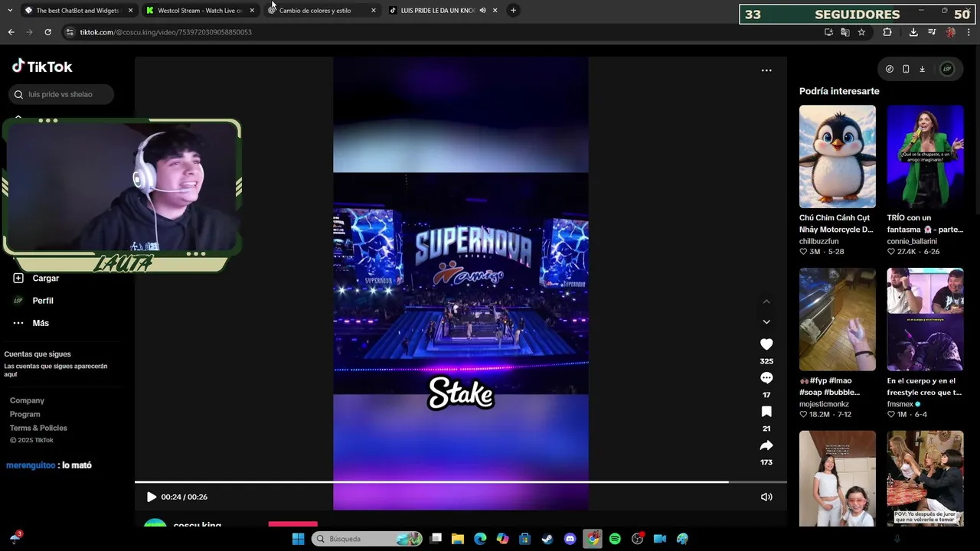
Task: Open the three-dot video options menu
Action: click(x=766, y=70)
